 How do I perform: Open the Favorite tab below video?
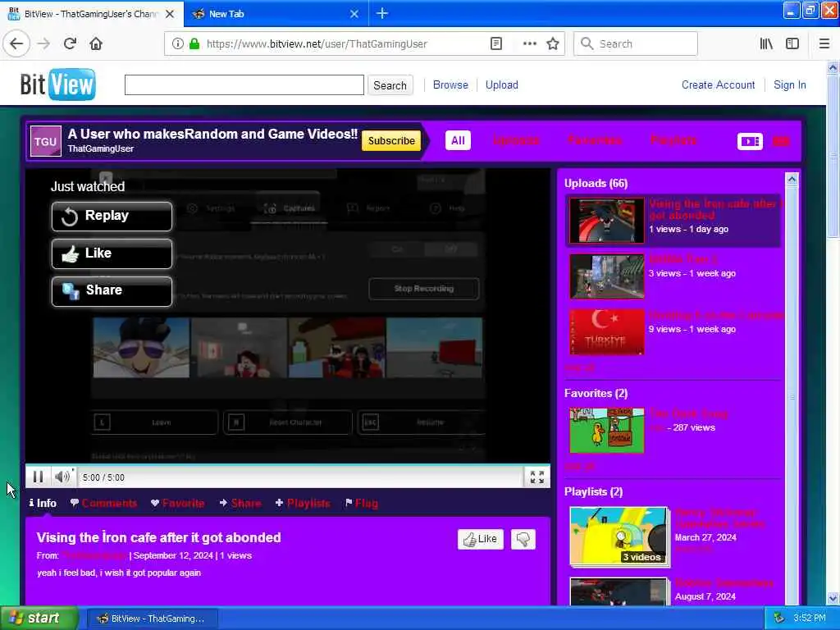(178, 503)
